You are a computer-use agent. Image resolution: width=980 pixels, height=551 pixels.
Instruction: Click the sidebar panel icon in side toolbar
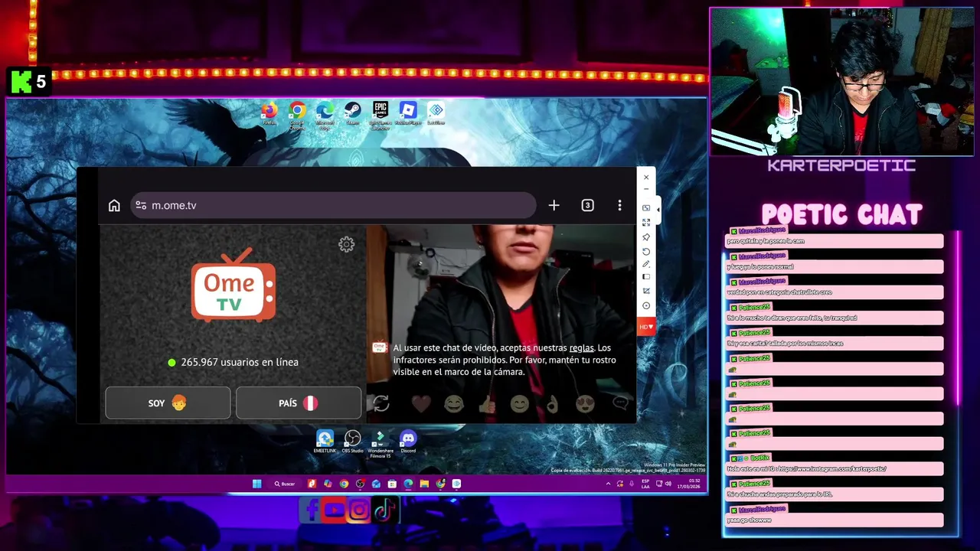646,276
